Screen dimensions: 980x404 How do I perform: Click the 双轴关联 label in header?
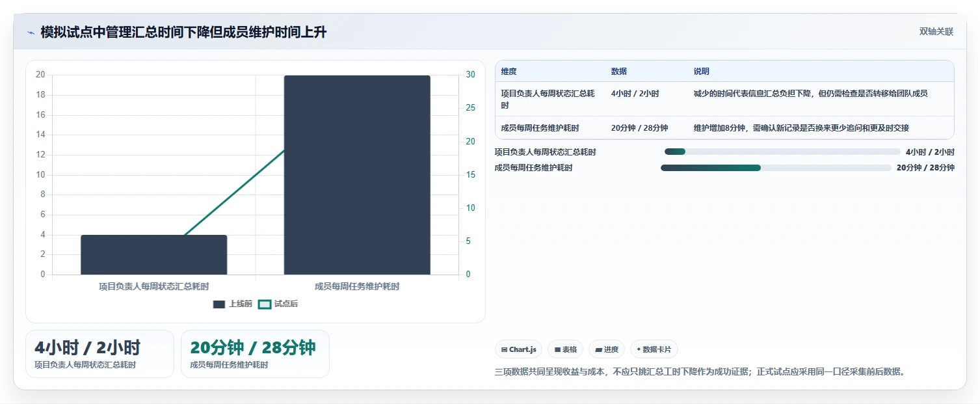click(936, 32)
